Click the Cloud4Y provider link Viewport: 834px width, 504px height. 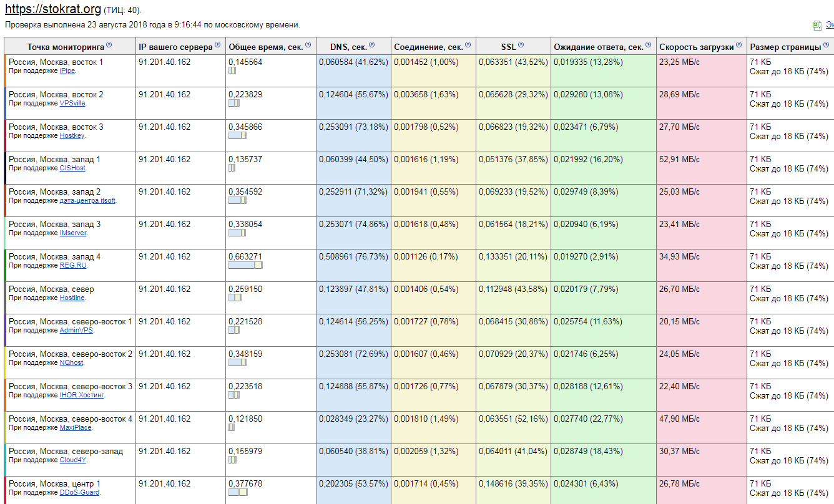pyautogui.click(x=72, y=460)
